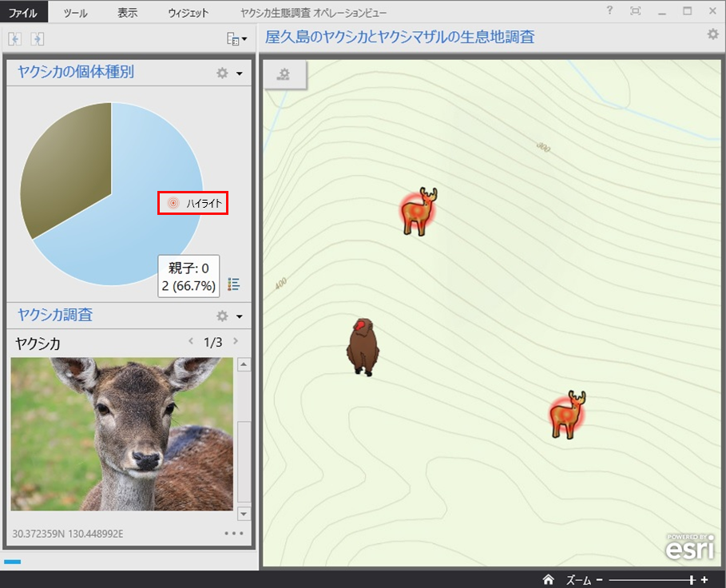Expand ヤクシカ調査 widget dropdown arrow

(x=239, y=316)
